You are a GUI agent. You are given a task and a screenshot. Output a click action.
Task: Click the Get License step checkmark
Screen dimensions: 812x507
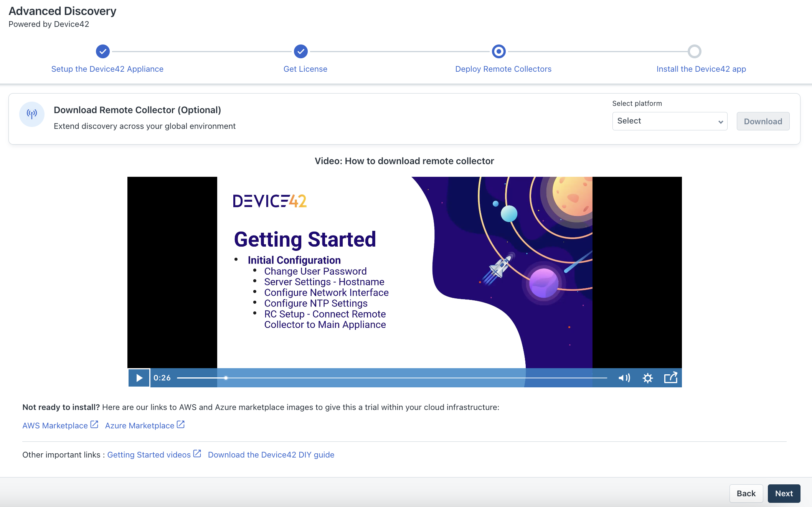(301, 51)
